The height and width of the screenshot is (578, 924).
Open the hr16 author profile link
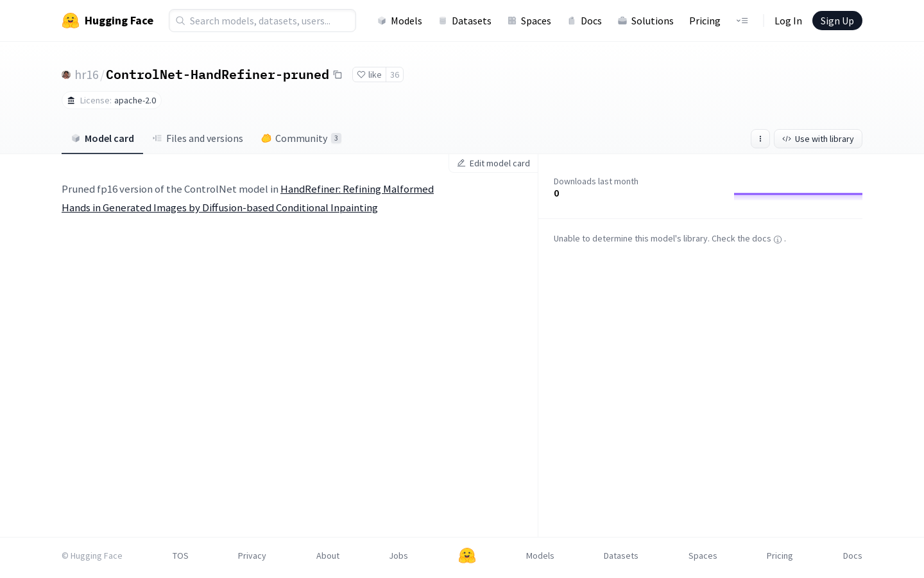[87, 74]
